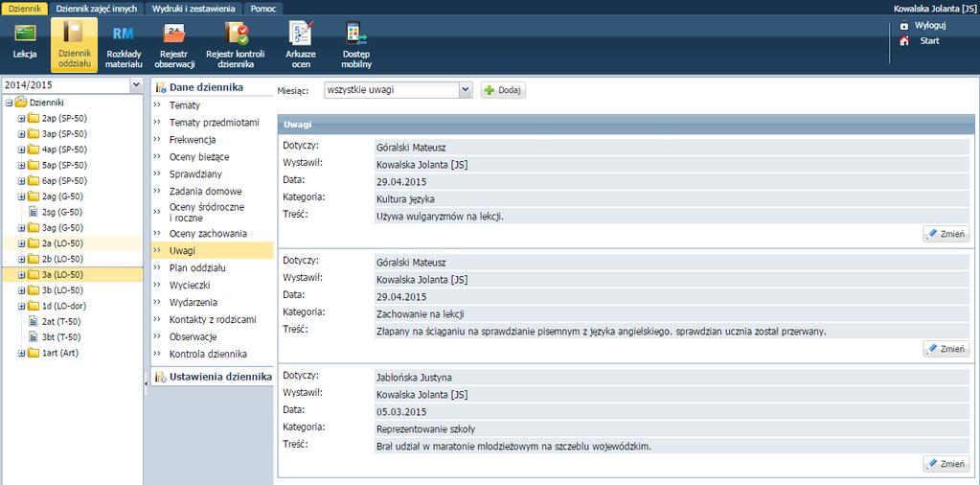This screenshot has width=980, height=485.
Task: Expand the 3b (LO-50) tree node
Action: pos(21,290)
